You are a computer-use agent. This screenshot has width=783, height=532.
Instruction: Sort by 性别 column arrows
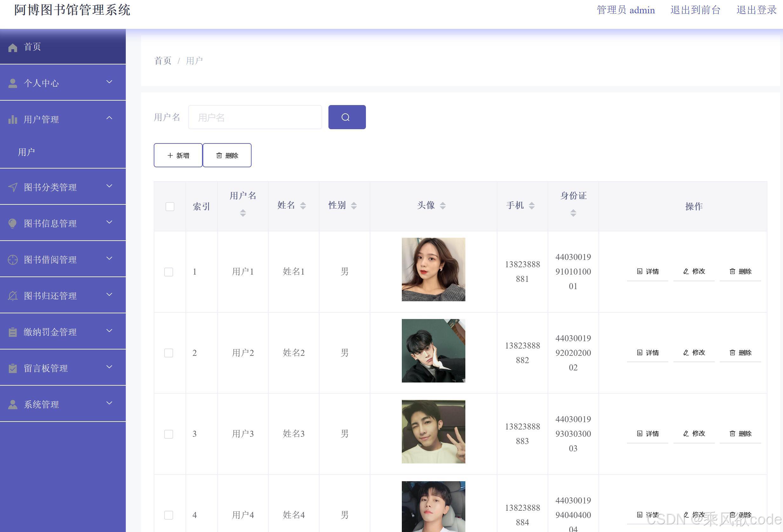coord(354,205)
